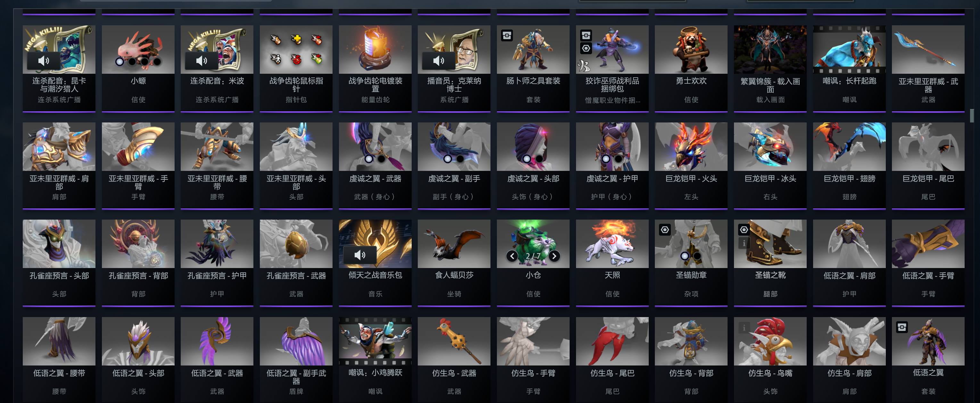Click hexagon gem icon on 狡诈巫师战利品捆绑包
Screen dimensions: 980x403
tap(586, 48)
